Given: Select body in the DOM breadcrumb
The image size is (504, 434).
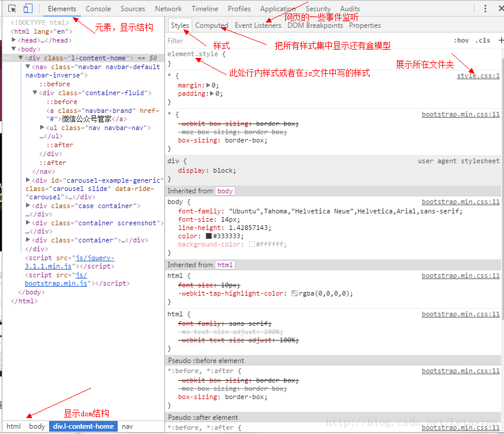Looking at the screenshot, I should tap(37, 426).
